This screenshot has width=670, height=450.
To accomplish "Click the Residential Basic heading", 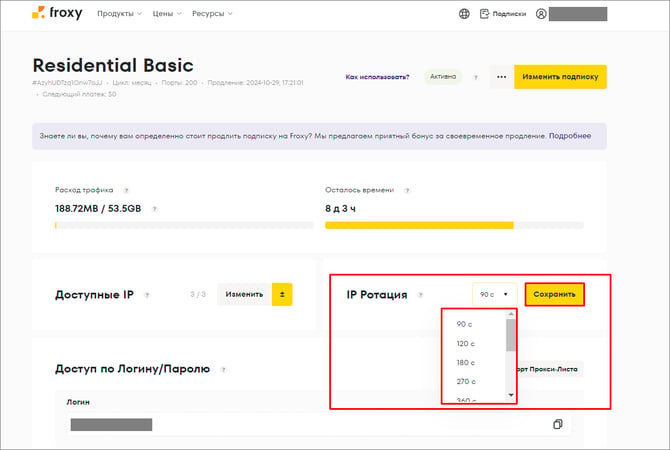I will [113, 65].
